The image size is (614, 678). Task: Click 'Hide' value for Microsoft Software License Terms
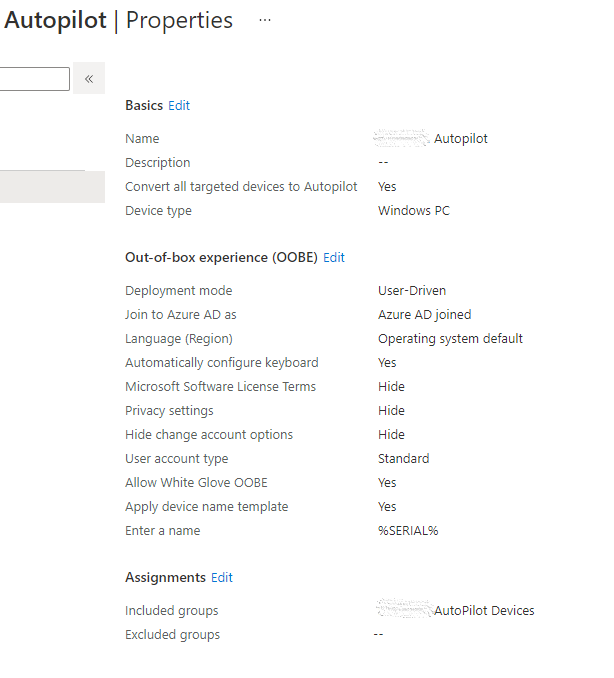pos(391,387)
